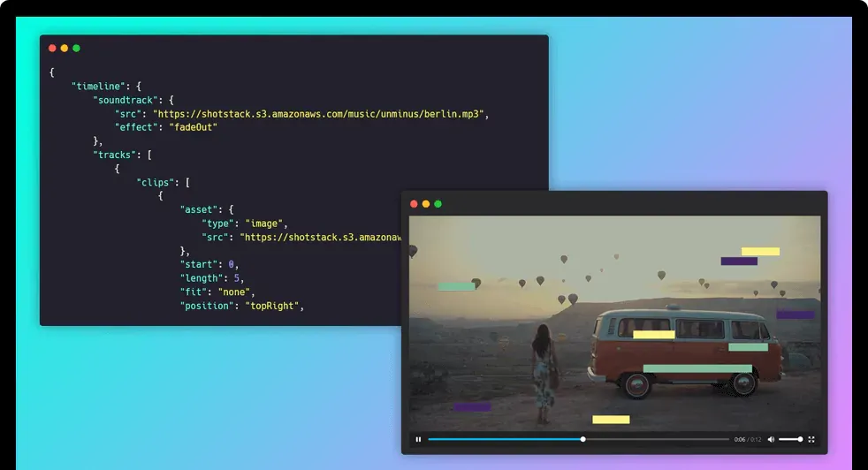Mute the video with the speaker icon
868x470 pixels.
(771, 439)
